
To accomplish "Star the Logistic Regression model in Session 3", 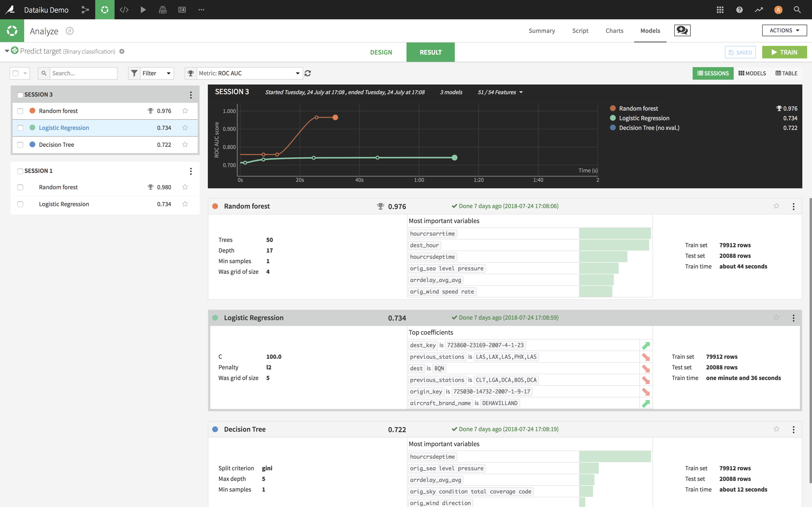I will coord(185,128).
